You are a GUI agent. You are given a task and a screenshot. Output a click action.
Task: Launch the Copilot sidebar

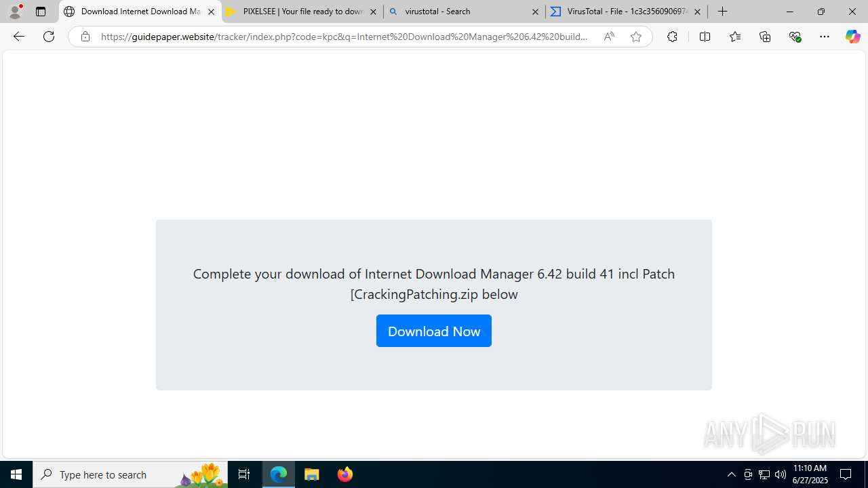tap(853, 37)
